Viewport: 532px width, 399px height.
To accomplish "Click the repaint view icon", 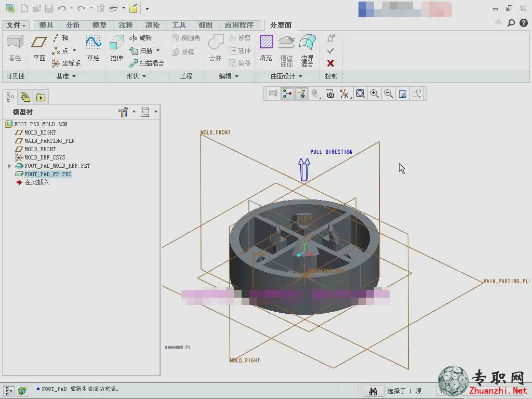I will (403, 94).
